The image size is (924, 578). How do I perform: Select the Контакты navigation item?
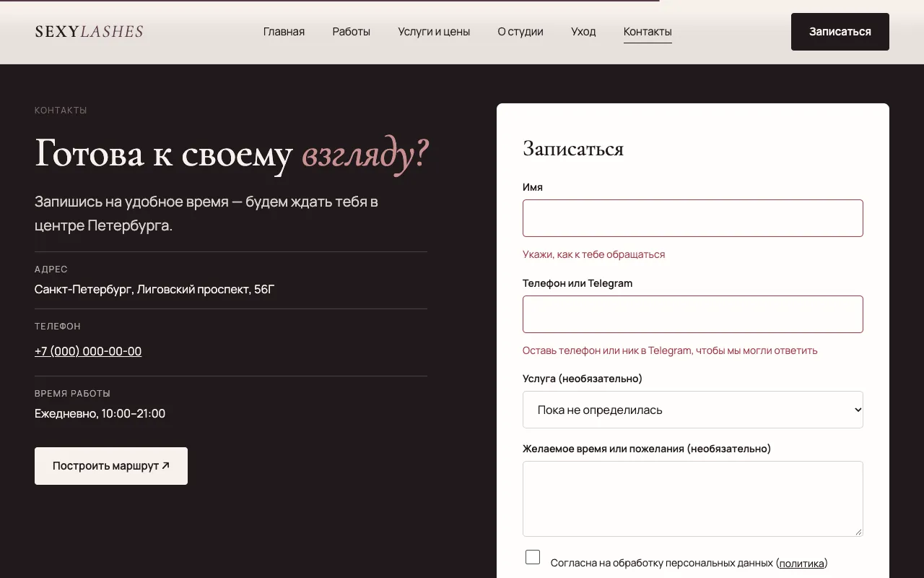coord(648,32)
